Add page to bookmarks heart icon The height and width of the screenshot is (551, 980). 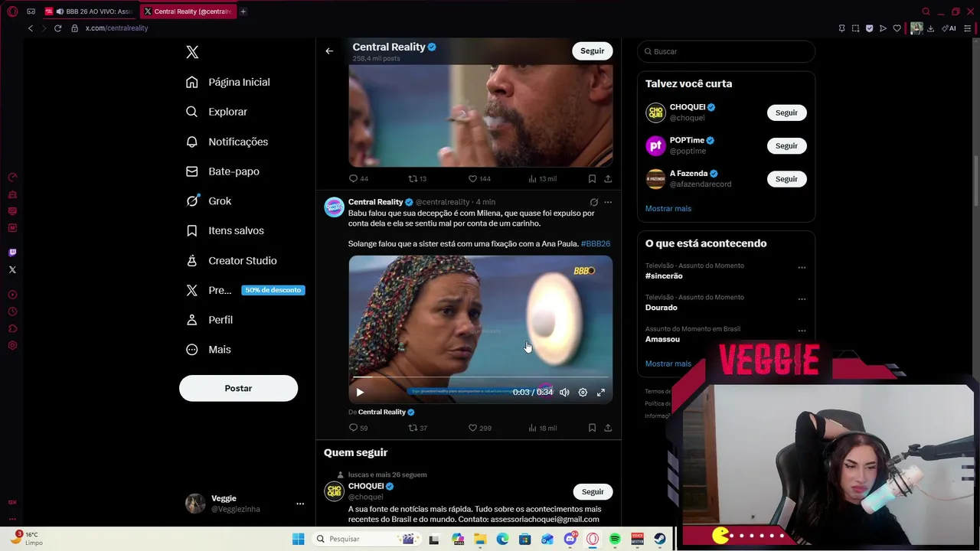[x=897, y=28]
